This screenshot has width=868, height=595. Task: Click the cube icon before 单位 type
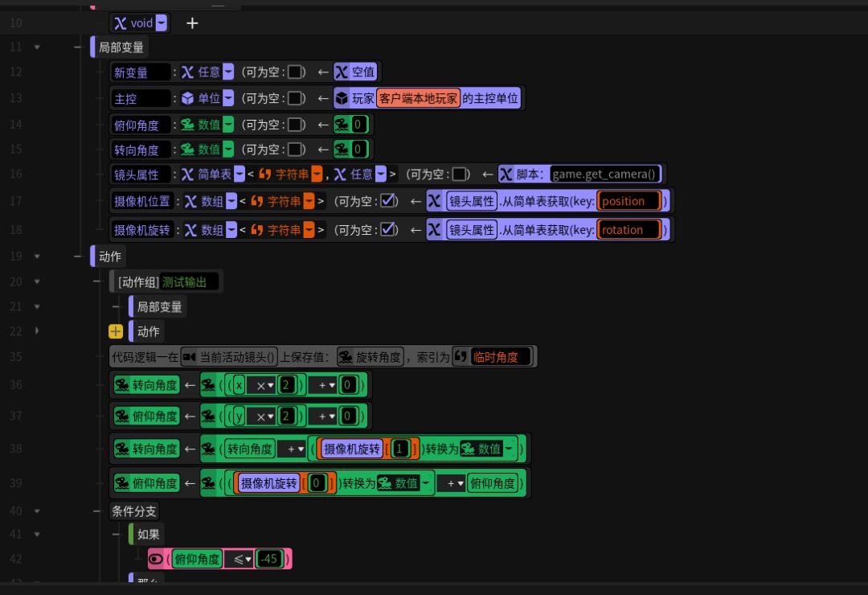(187, 98)
